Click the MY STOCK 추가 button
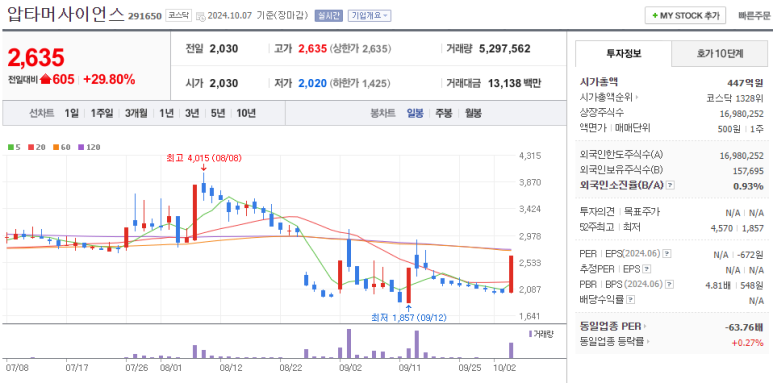This screenshot has height=383, width=773. [685, 15]
